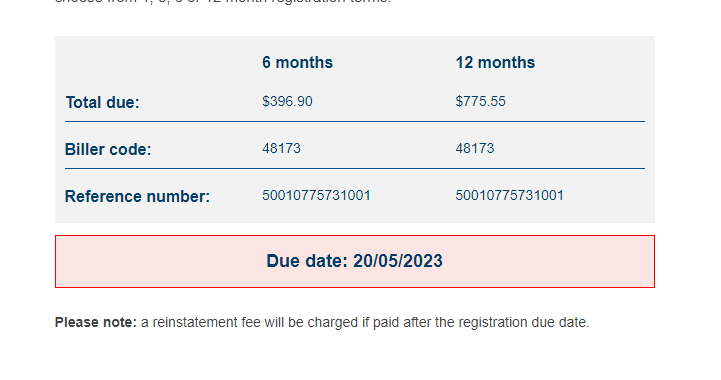Click the Due date 20/05/2023 banner
Image resolution: width=721 pixels, height=380 pixels.
(x=355, y=261)
